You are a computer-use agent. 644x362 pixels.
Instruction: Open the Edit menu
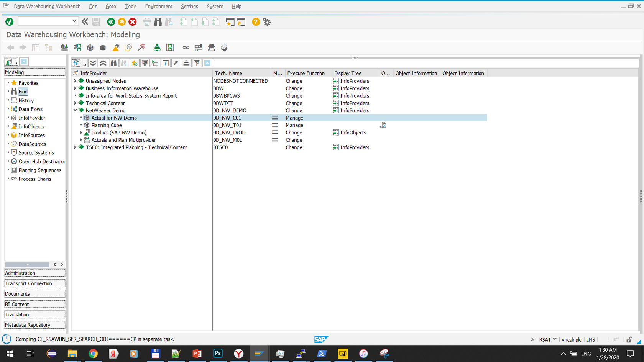pos(93,6)
